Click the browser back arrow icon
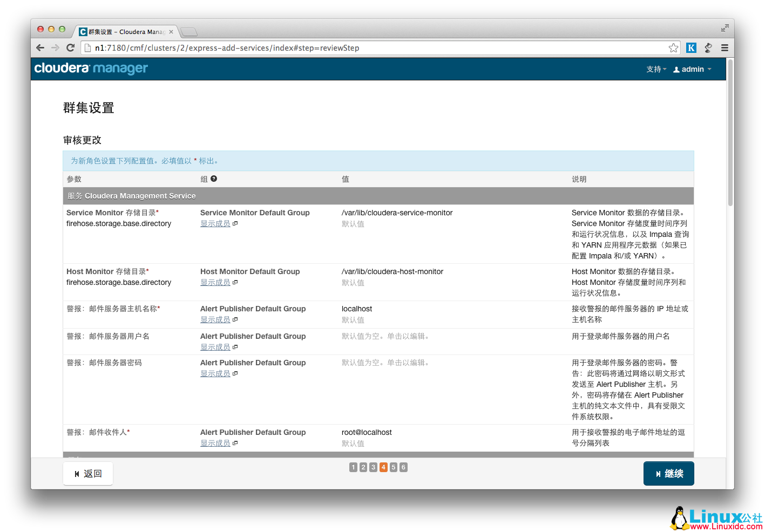Image resolution: width=765 pixels, height=532 pixels. 40,47
